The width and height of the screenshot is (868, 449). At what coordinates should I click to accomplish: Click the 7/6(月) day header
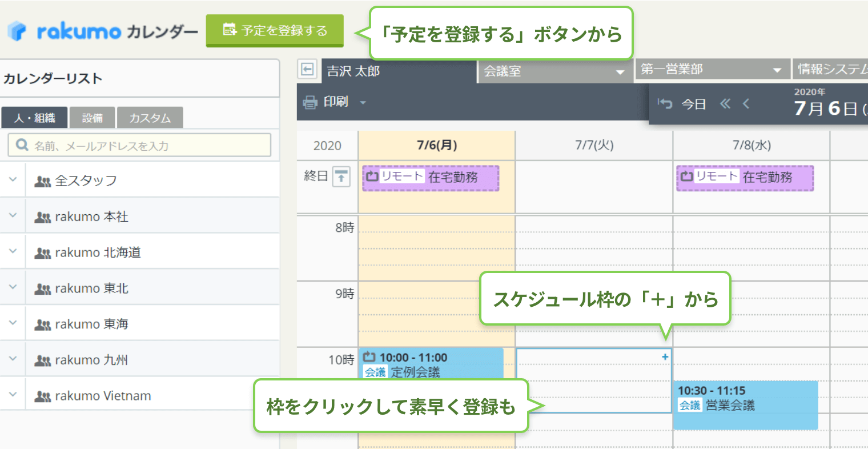[x=437, y=145]
